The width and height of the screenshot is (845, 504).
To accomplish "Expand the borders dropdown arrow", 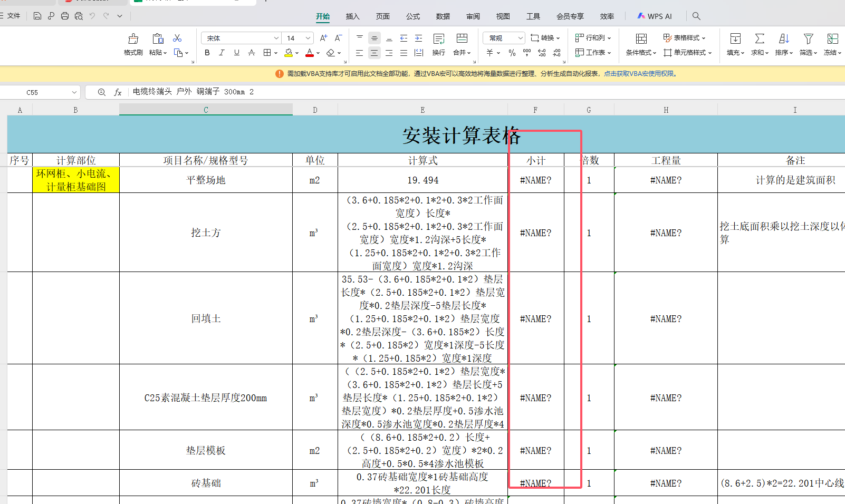I will click(x=276, y=53).
